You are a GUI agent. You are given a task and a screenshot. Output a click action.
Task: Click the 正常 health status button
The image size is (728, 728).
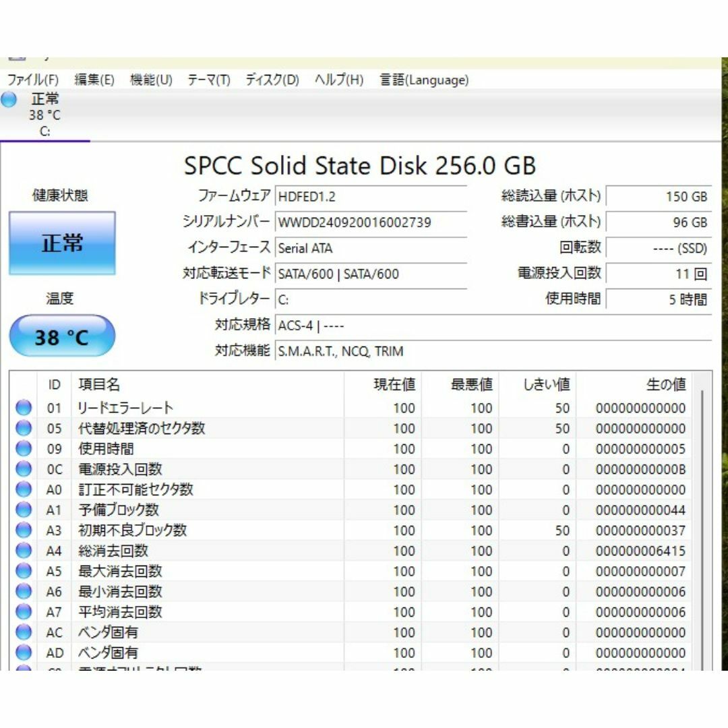62,243
